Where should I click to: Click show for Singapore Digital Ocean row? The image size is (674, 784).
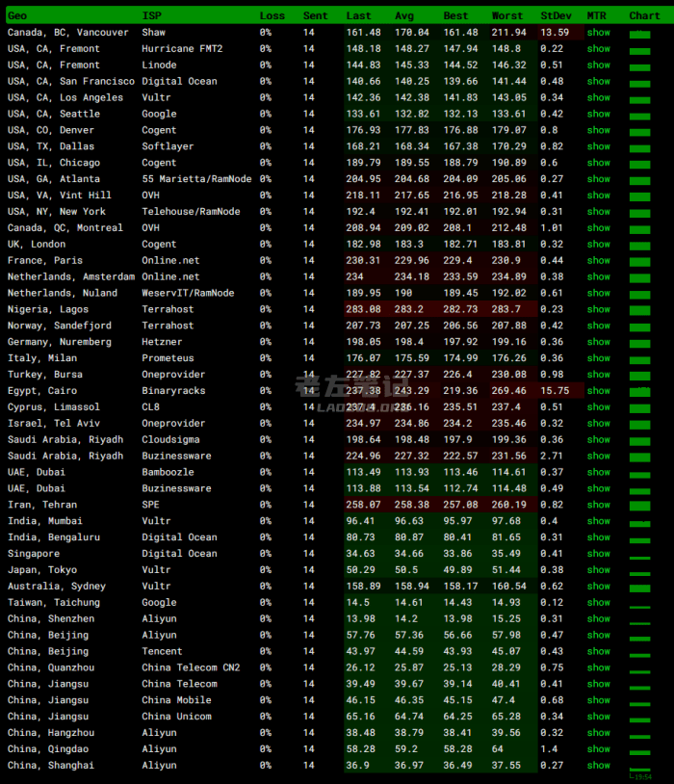coord(599,554)
